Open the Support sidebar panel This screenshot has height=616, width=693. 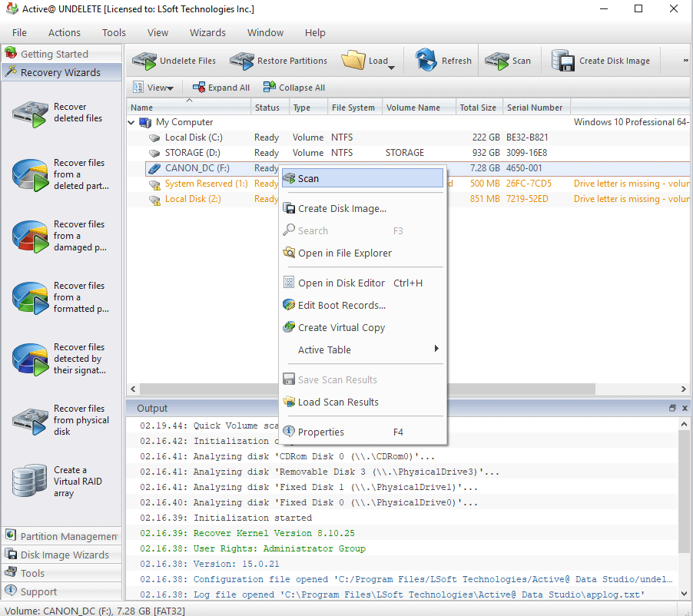(61, 591)
